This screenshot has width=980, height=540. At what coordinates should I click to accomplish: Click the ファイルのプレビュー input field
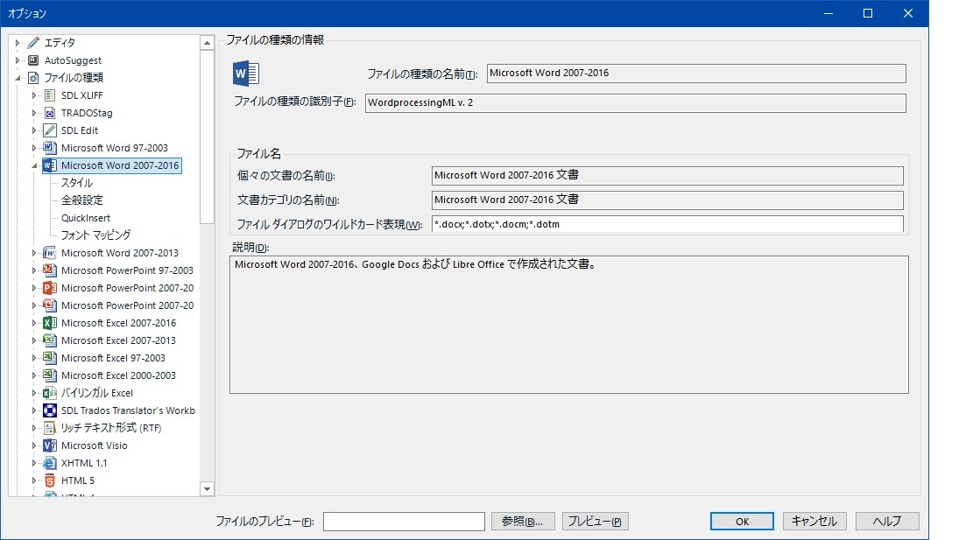tap(404, 522)
